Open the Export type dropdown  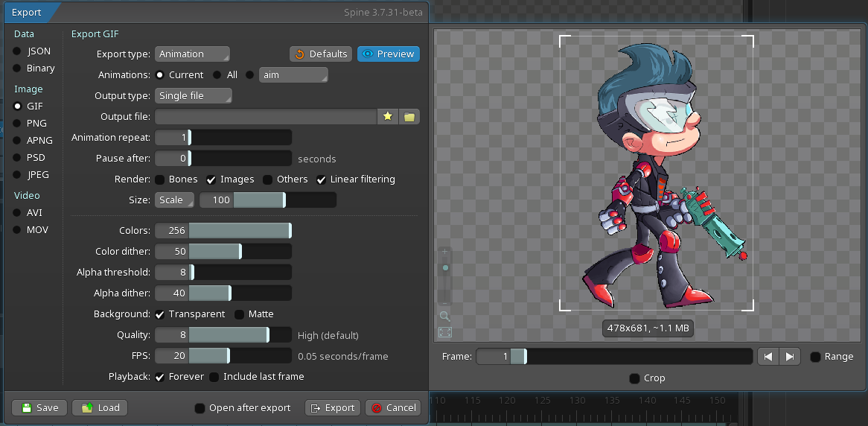(192, 54)
